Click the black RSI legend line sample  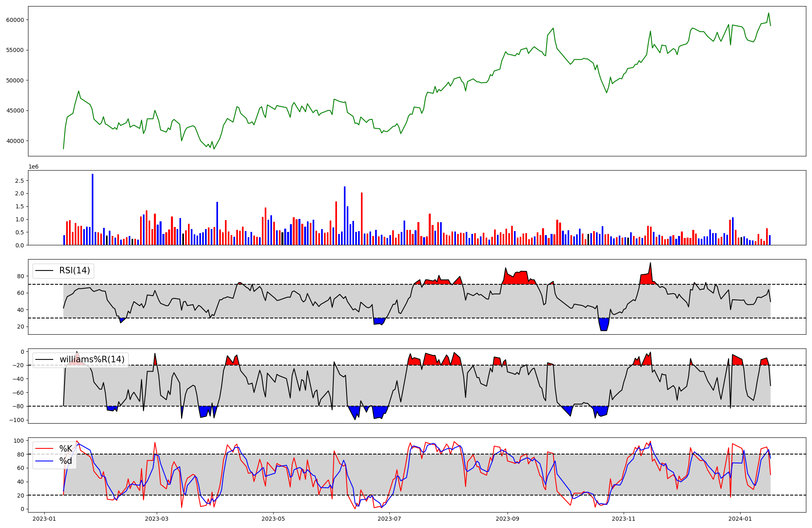pyautogui.click(x=44, y=270)
